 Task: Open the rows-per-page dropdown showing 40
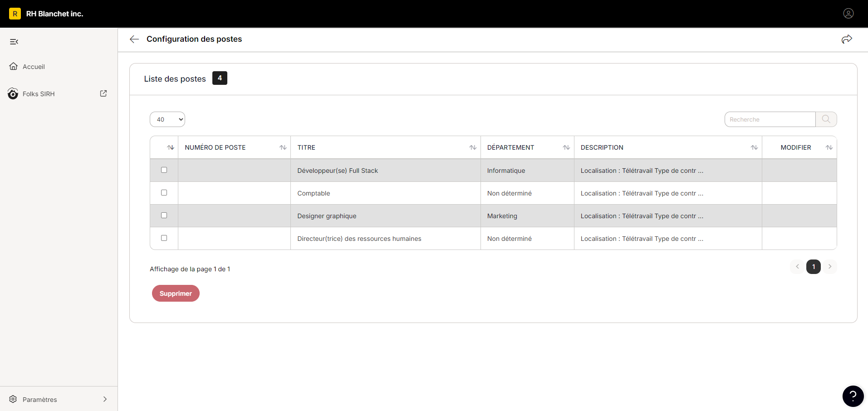coord(167,119)
